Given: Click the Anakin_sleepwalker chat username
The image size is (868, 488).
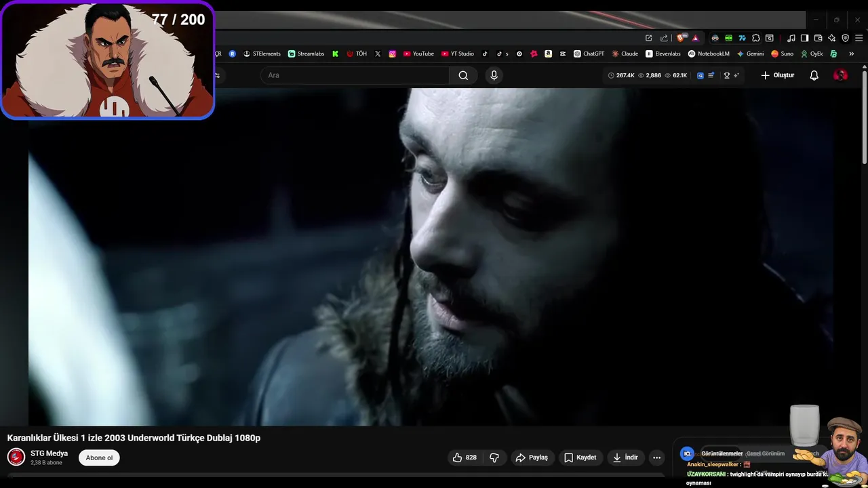Looking at the screenshot, I should click(x=713, y=464).
